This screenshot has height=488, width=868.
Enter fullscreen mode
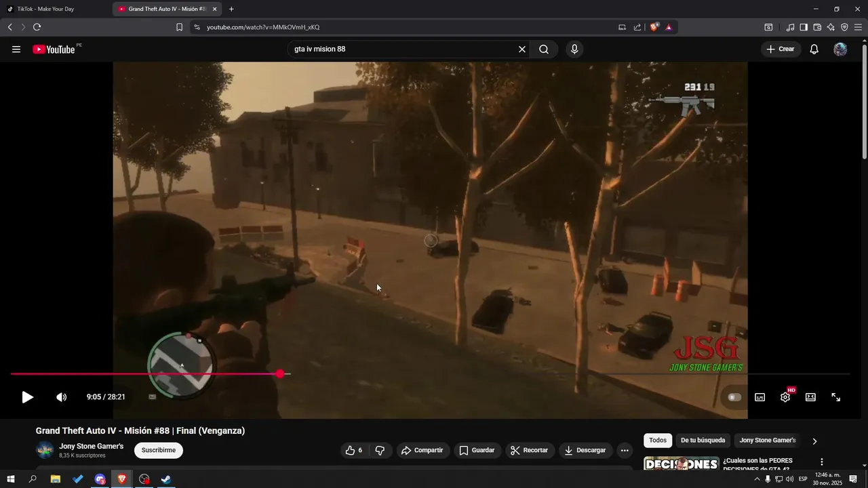836,397
